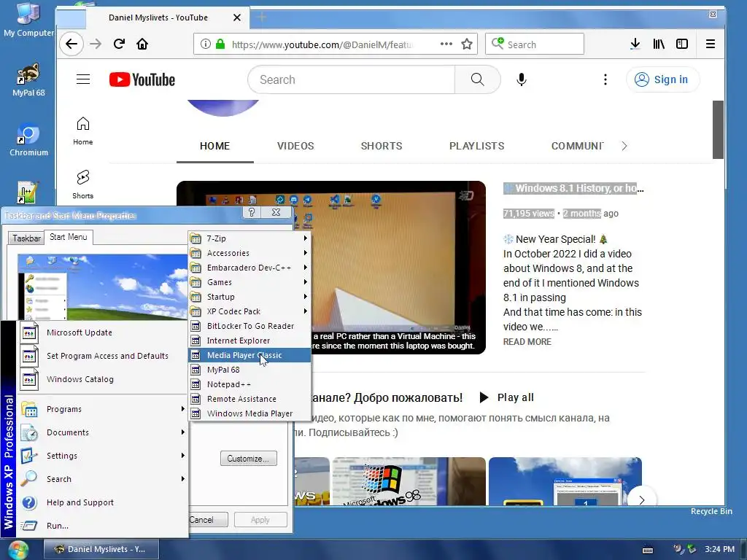This screenshot has width=747, height=560.
Task: Open the browser hamburger menu
Action: click(710, 44)
